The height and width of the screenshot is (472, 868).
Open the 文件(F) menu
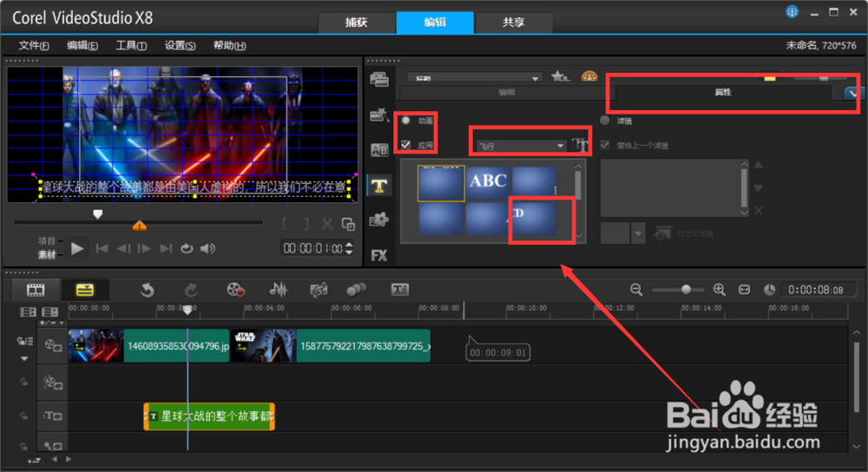pos(34,45)
